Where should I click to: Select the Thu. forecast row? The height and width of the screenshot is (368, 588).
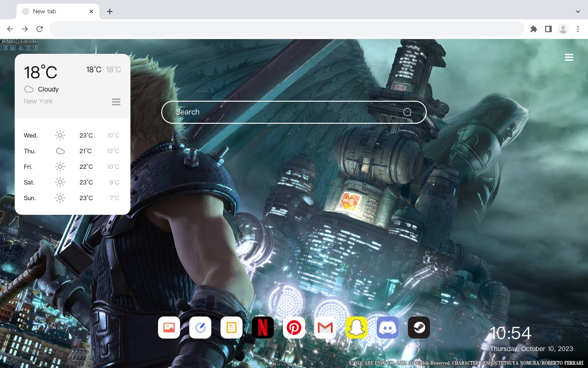(x=73, y=151)
